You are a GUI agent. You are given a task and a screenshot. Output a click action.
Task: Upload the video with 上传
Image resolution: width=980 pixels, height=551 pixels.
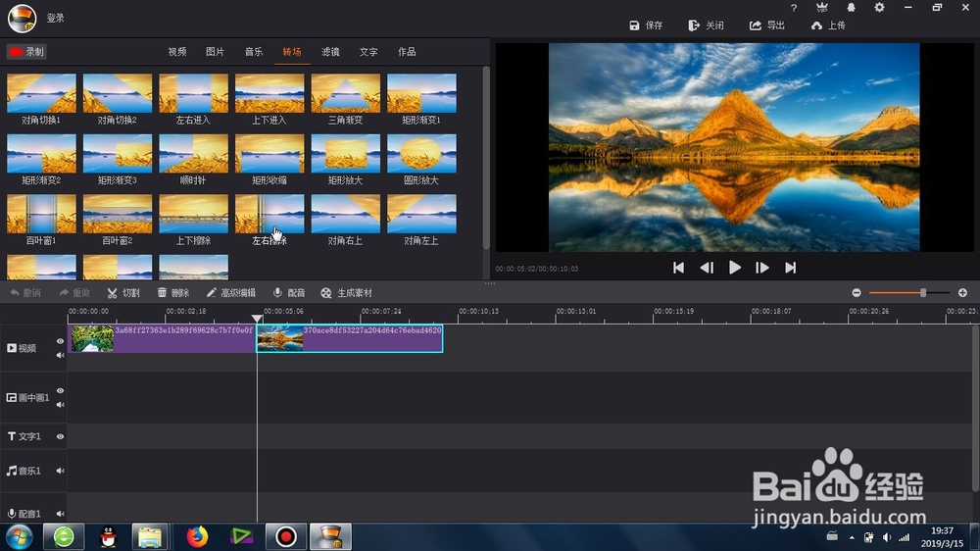[828, 25]
